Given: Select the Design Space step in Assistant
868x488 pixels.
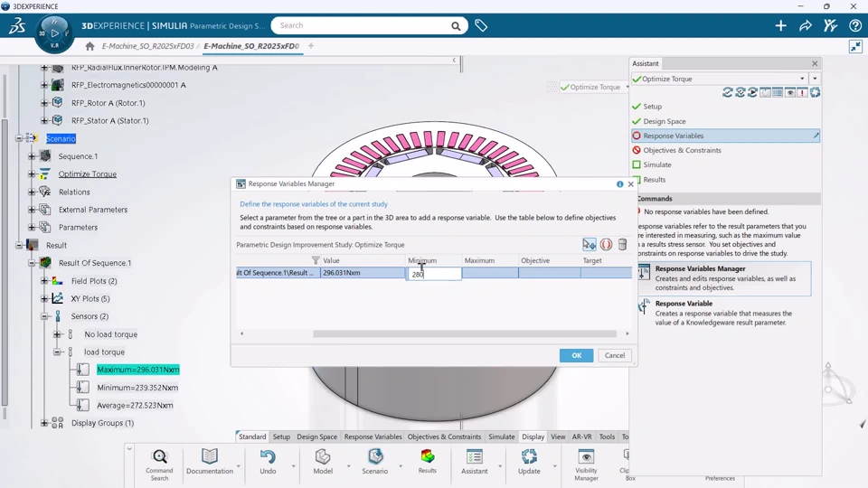Looking at the screenshot, I should coord(665,121).
